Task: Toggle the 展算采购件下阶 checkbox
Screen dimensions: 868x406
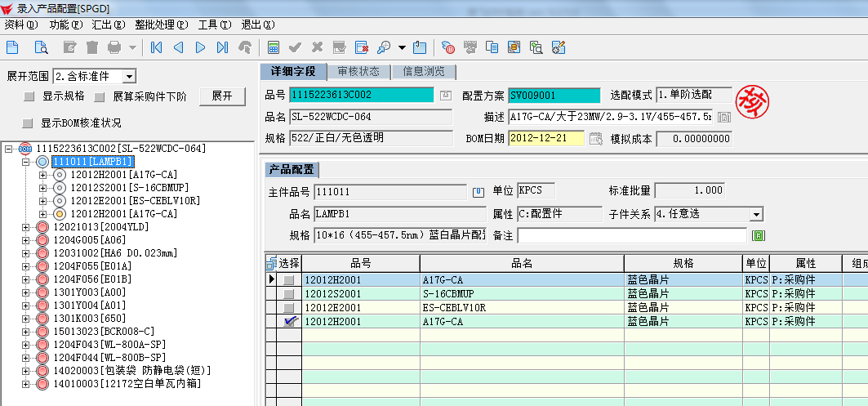Action: (100, 97)
